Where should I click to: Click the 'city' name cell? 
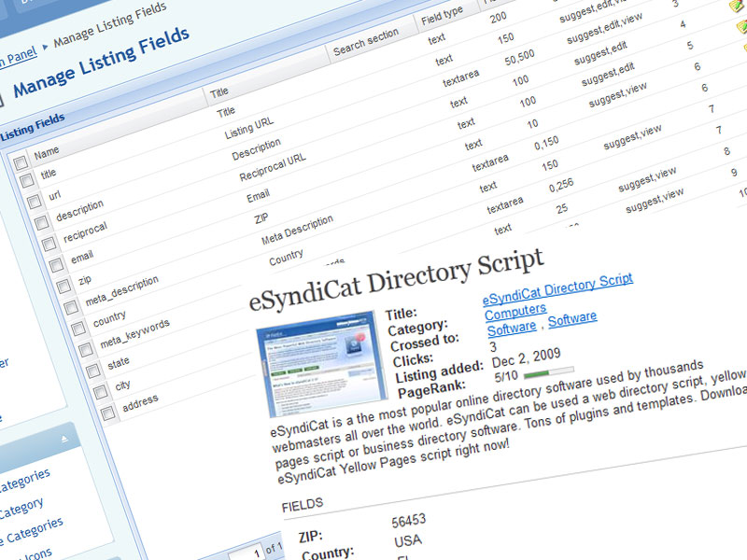click(x=122, y=385)
